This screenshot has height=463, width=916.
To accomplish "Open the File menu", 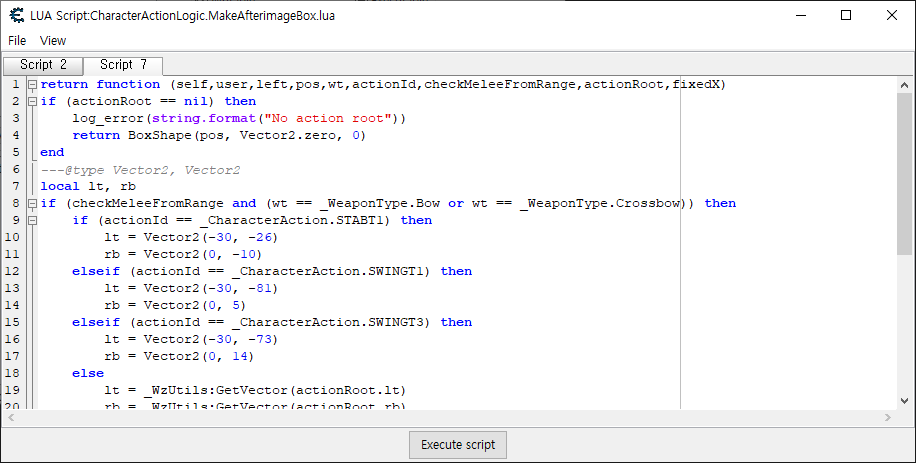I will point(17,40).
